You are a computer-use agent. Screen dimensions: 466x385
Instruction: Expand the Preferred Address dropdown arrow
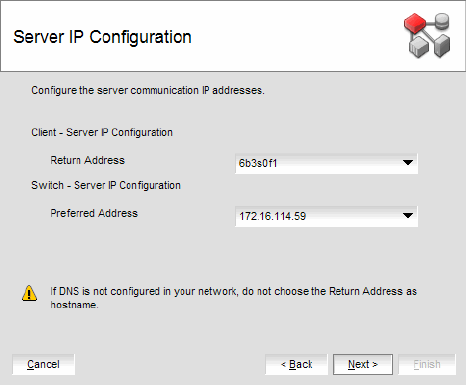pos(408,216)
